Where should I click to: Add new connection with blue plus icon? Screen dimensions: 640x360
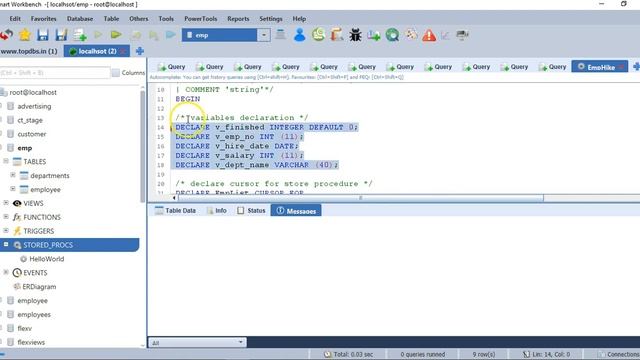click(x=140, y=51)
